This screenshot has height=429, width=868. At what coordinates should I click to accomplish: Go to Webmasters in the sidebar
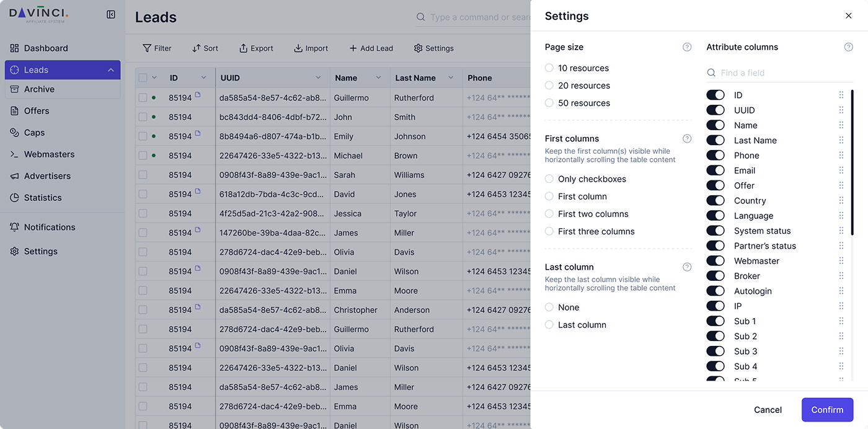click(x=49, y=154)
